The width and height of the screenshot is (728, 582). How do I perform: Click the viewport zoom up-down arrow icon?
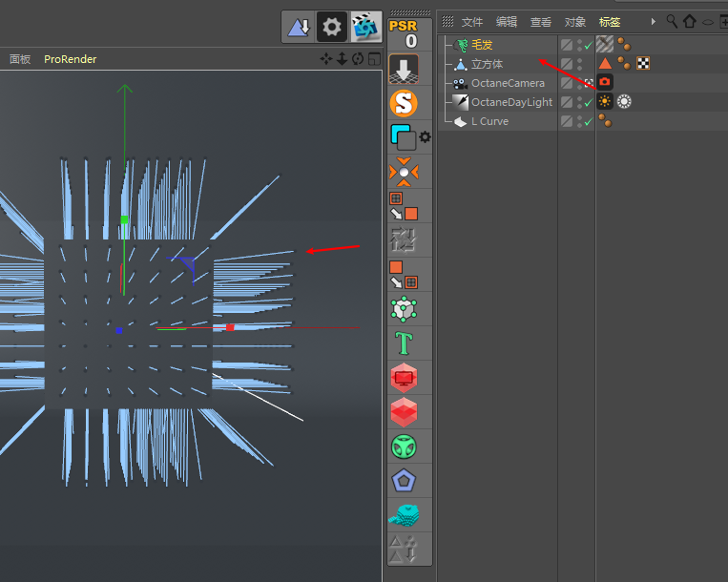pos(342,59)
